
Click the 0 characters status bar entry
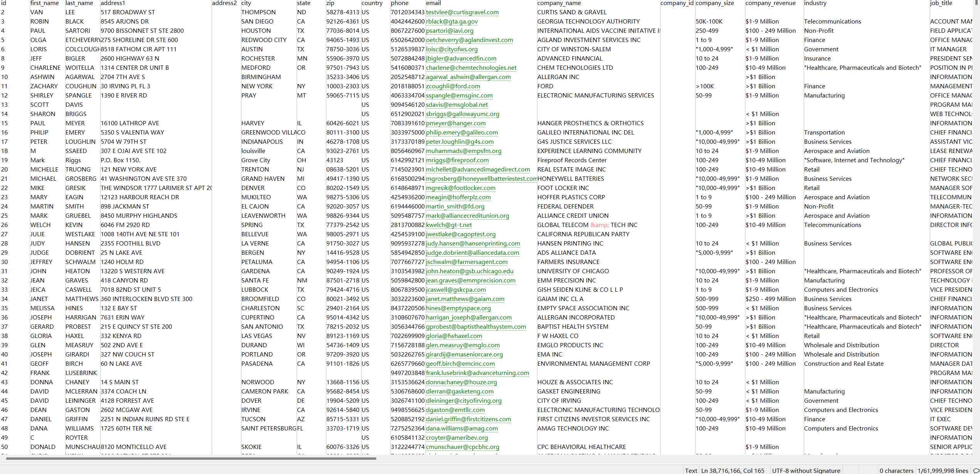tap(896, 471)
